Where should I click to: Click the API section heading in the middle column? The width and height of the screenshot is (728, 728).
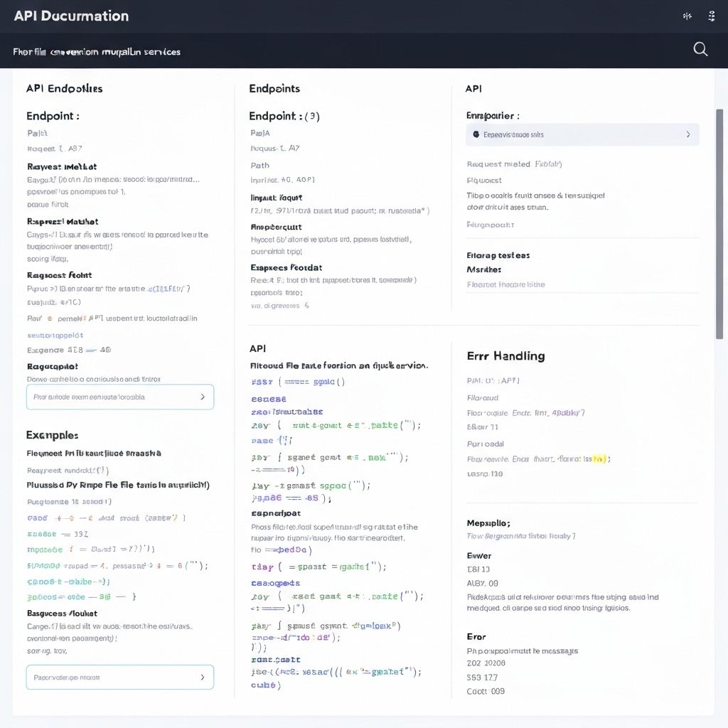point(257,348)
